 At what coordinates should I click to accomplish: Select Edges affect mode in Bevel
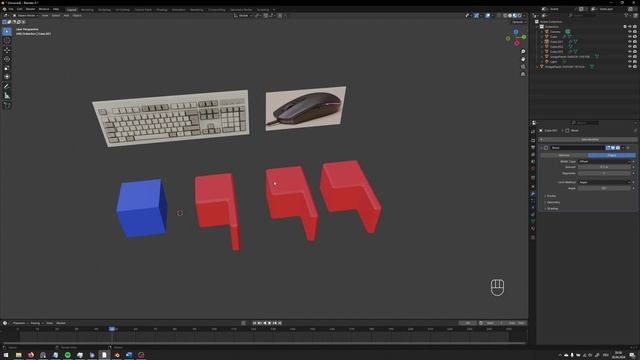click(611, 155)
